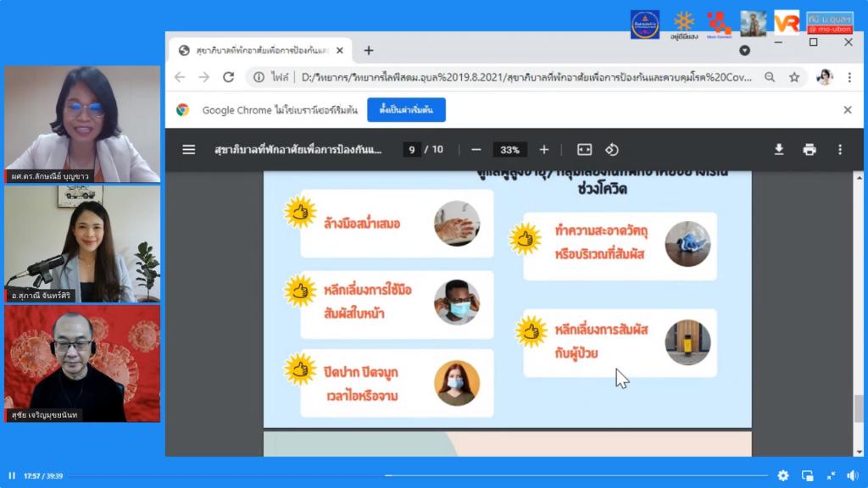Click the blue circular emblem logo
This screenshot has height=488, width=868.
click(x=645, y=25)
